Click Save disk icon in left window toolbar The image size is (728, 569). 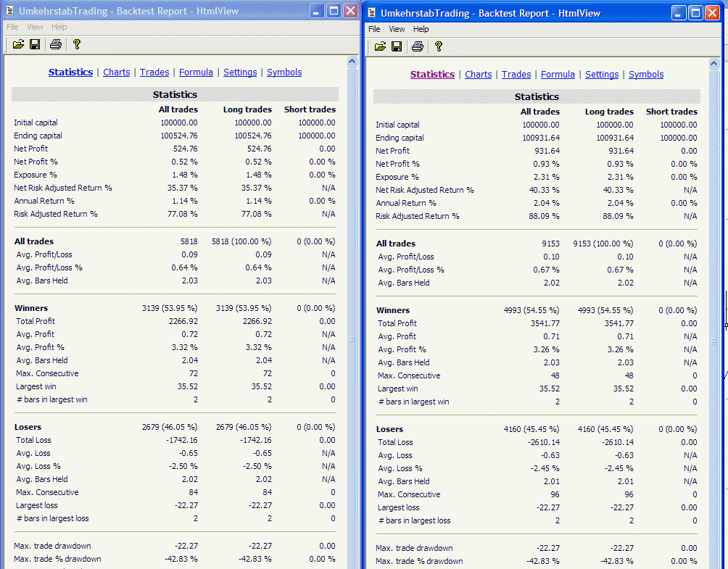point(35,44)
